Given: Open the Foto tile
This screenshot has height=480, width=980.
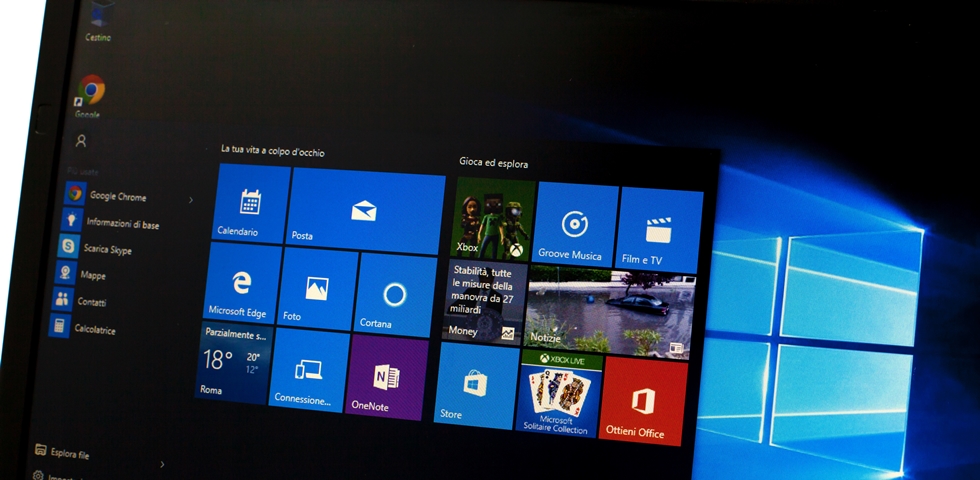Looking at the screenshot, I should point(317,290).
